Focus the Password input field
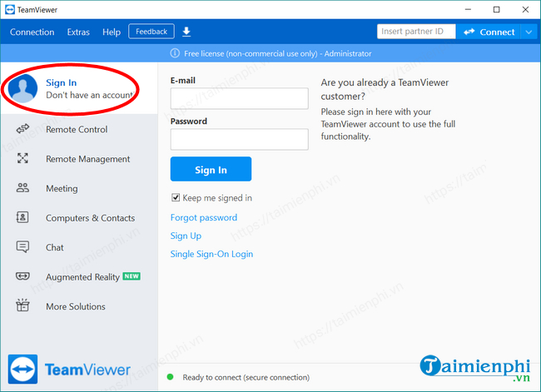This screenshot has width=541, height=392. [x=239, y=140]
